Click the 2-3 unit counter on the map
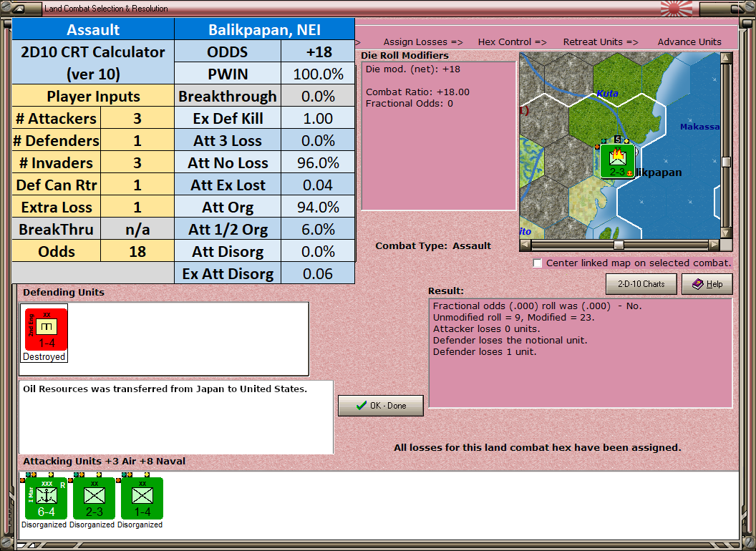Image resolution: width=756 pixels, height=551 pixels. point(618,161)
